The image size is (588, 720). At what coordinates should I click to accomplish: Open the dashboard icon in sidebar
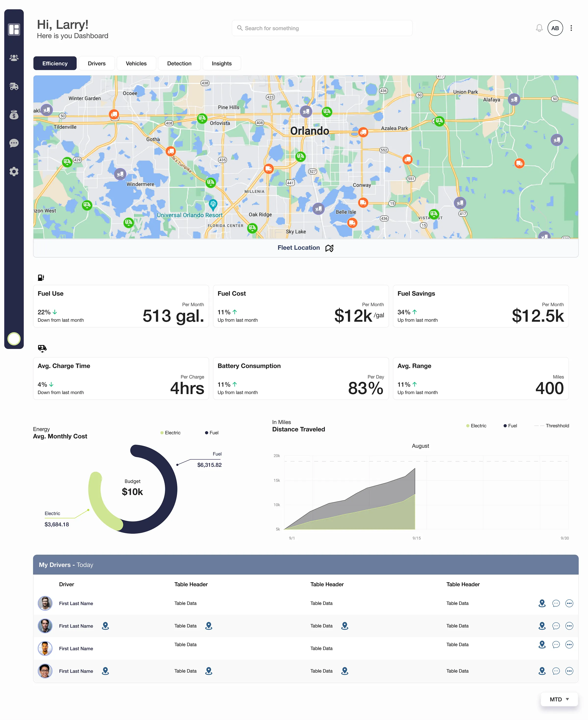pyautogui.click(x=14, y=29)
